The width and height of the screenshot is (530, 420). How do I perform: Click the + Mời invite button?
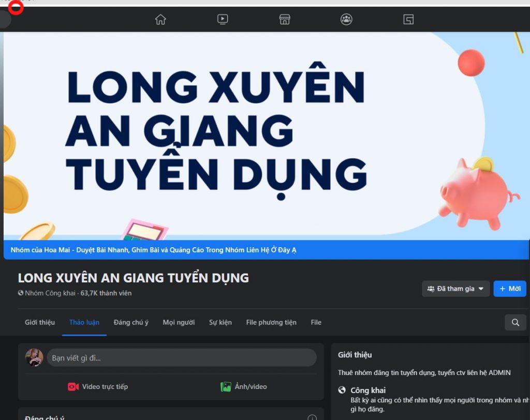[x=510, y=289]
